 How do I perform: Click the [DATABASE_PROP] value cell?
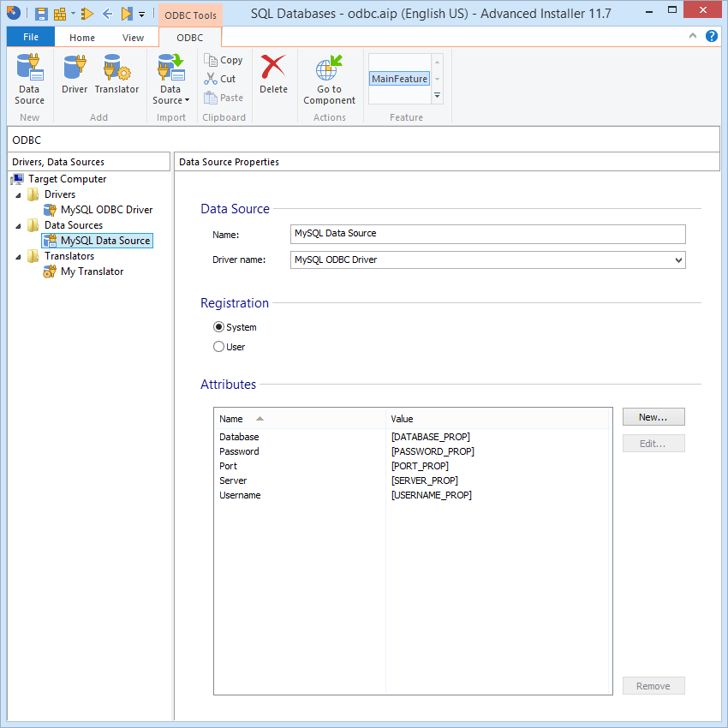pos(431,437)
